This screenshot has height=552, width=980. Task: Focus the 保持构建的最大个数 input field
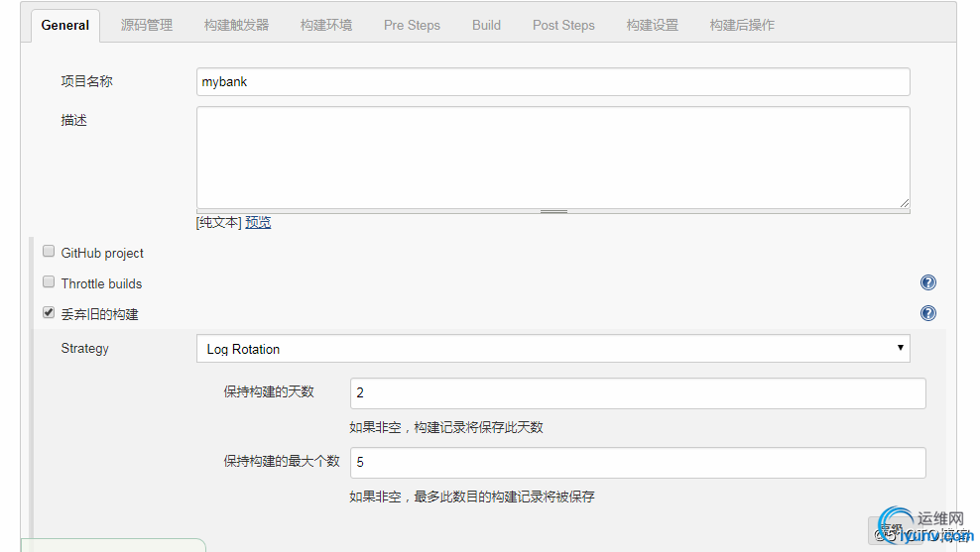[638, 463]
